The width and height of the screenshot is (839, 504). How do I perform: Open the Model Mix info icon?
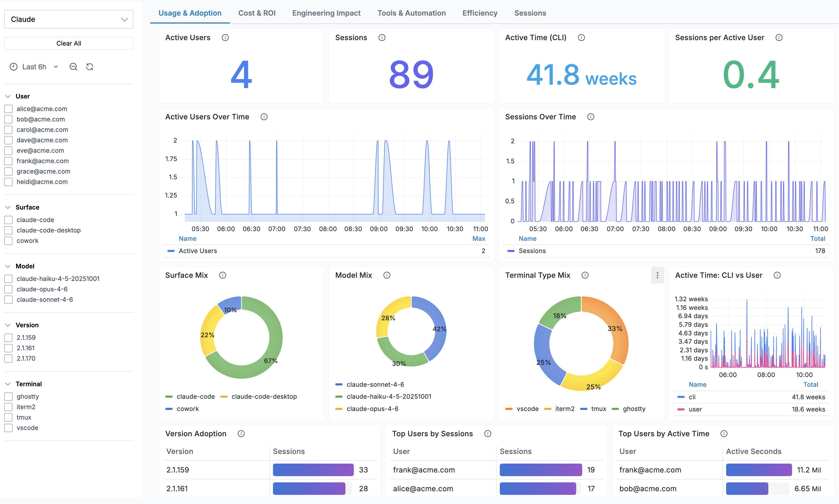[x=387, y=275]
